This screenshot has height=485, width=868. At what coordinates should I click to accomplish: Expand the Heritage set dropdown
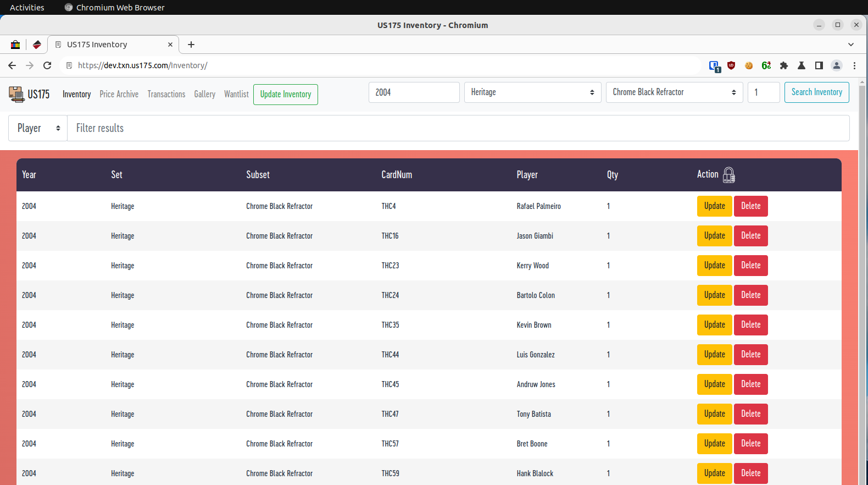tap(532, 92)
